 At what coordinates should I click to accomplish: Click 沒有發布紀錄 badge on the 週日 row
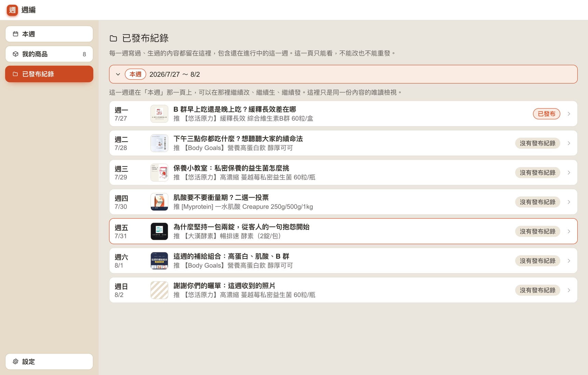(537, 290)
